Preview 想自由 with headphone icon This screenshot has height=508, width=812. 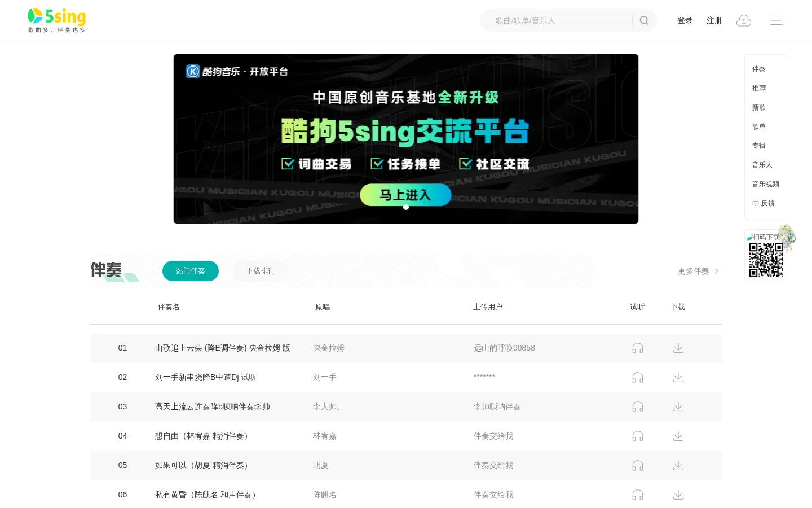click(638, 436)
